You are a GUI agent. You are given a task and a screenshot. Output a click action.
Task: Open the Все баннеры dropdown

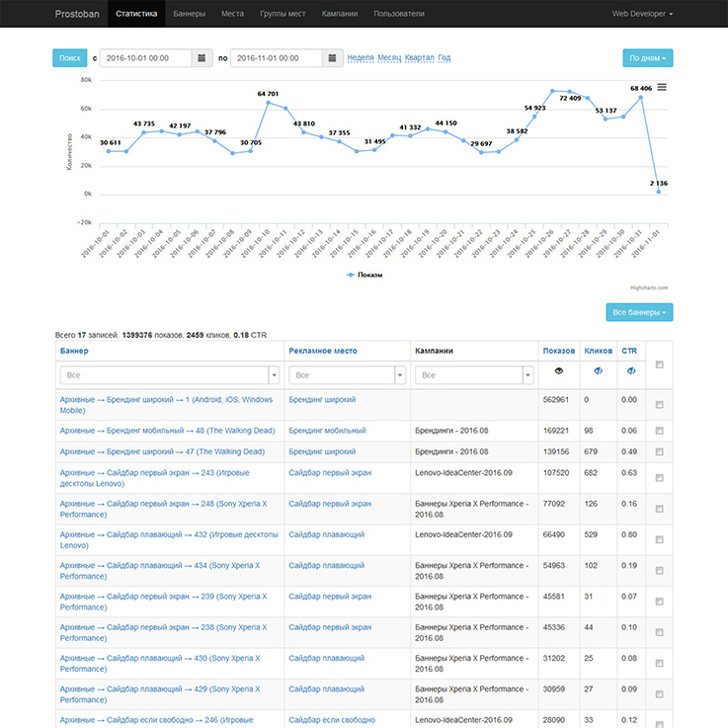(639, 313)
